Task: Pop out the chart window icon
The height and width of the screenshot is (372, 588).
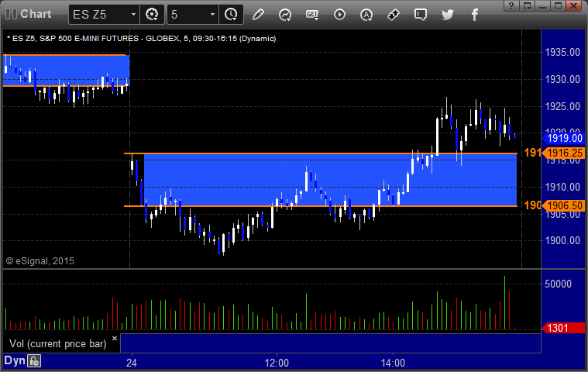Action: [x=528, y=5]
